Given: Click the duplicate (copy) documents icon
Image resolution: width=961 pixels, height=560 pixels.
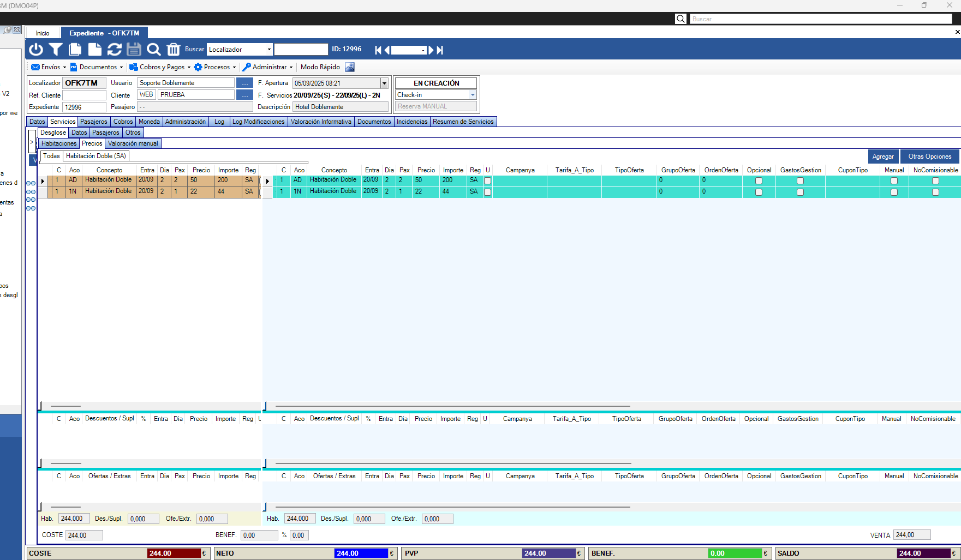Looking at the screenshot, I should coord(75,50).
